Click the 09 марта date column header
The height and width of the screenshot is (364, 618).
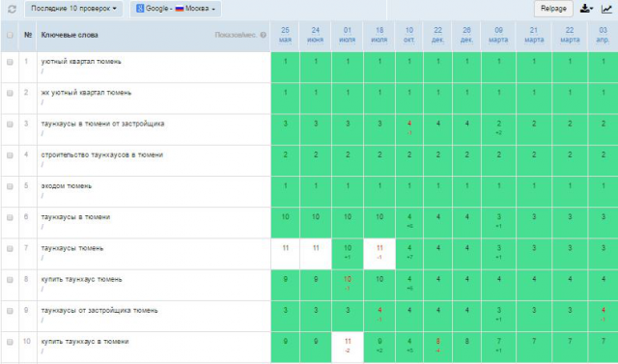tap(498, 35)
